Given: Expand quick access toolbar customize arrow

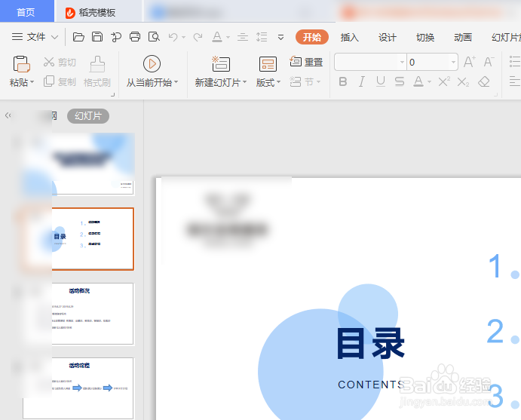Looking at the screenshot, I should (280, 37).
